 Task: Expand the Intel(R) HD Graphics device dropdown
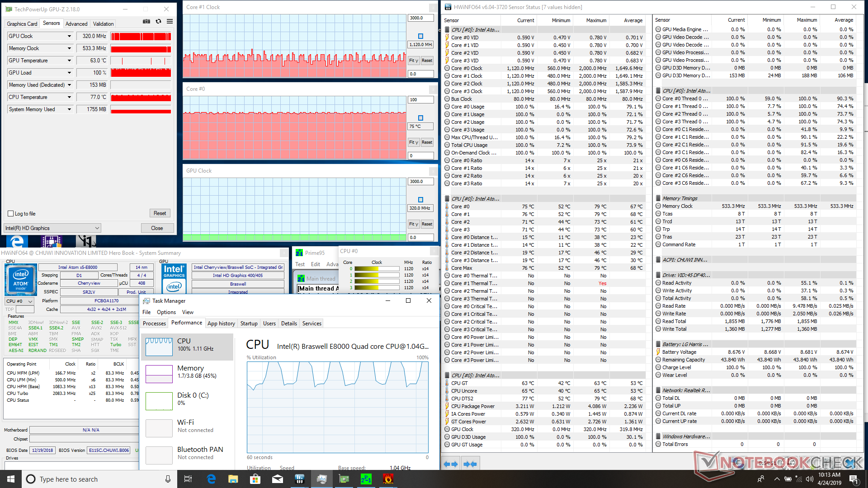tap(97, 228)
